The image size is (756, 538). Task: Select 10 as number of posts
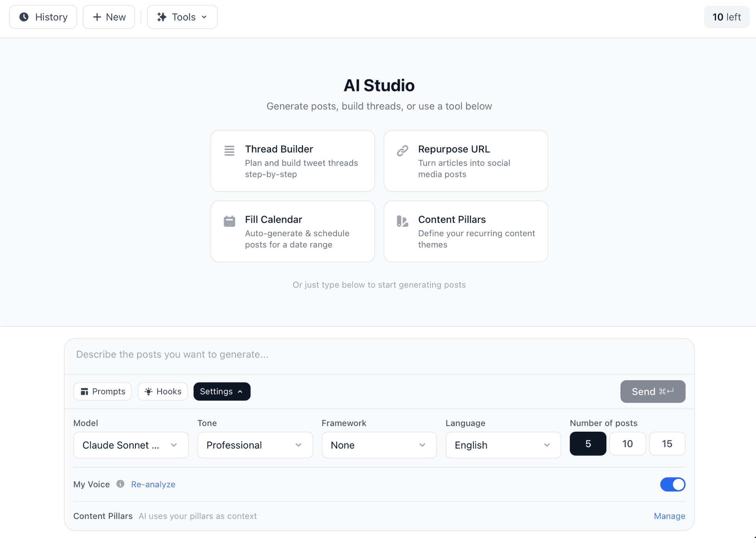pos(628,444)
